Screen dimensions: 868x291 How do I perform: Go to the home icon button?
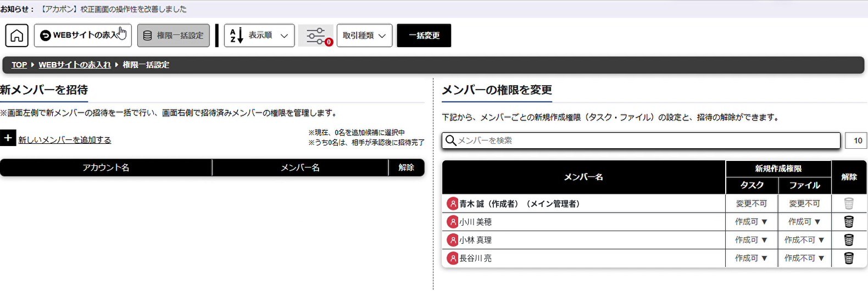click(17, 36)
